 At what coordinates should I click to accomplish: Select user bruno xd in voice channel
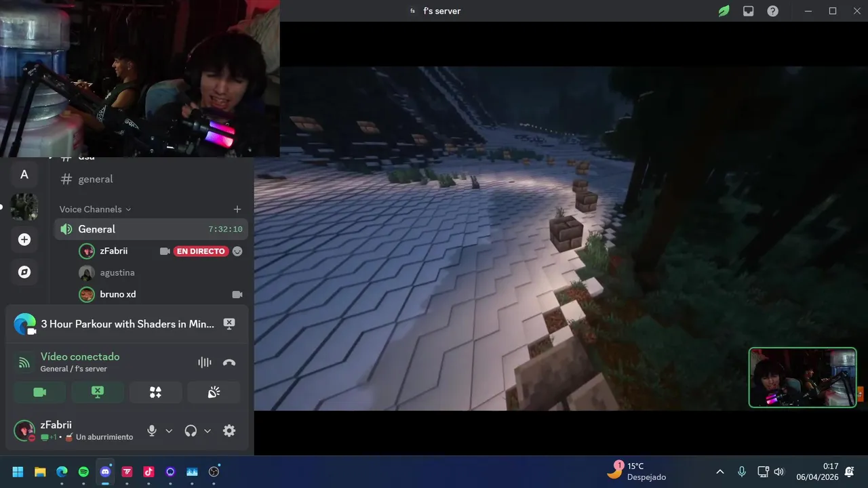click(117, 294)
